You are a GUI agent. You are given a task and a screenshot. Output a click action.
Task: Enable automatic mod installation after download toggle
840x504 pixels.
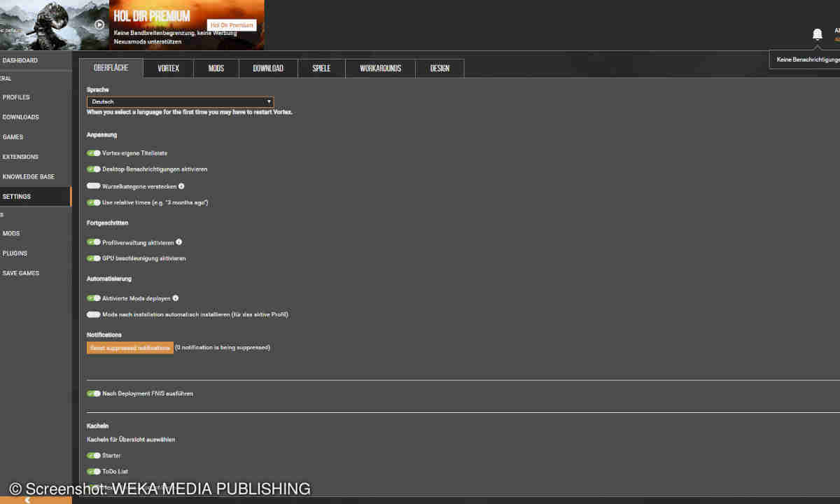click(94, 314)
